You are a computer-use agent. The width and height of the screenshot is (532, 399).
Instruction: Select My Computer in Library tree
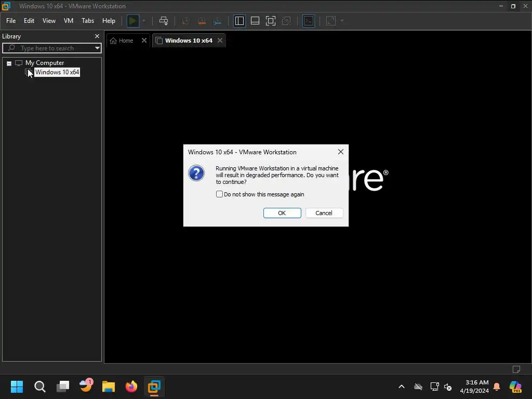pyautogui.click(x=45, y=63)
